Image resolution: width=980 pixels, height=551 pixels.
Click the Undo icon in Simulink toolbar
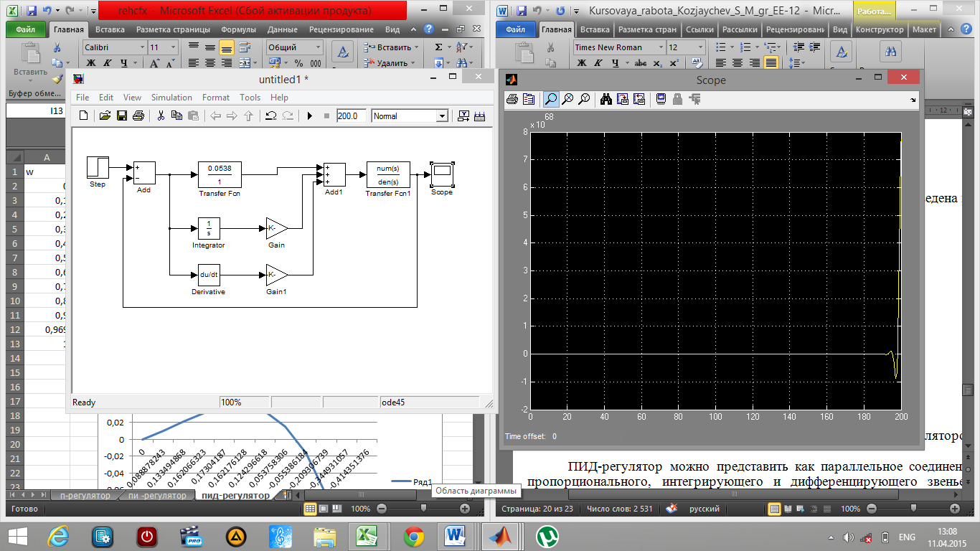[270, 116]
